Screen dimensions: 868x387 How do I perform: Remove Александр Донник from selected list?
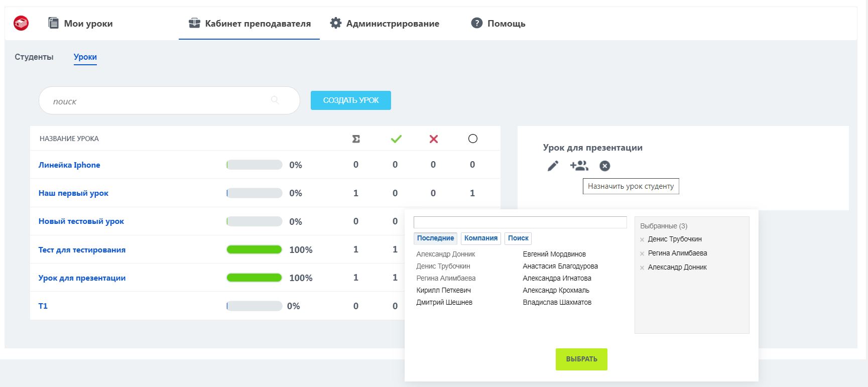(642, 268)
